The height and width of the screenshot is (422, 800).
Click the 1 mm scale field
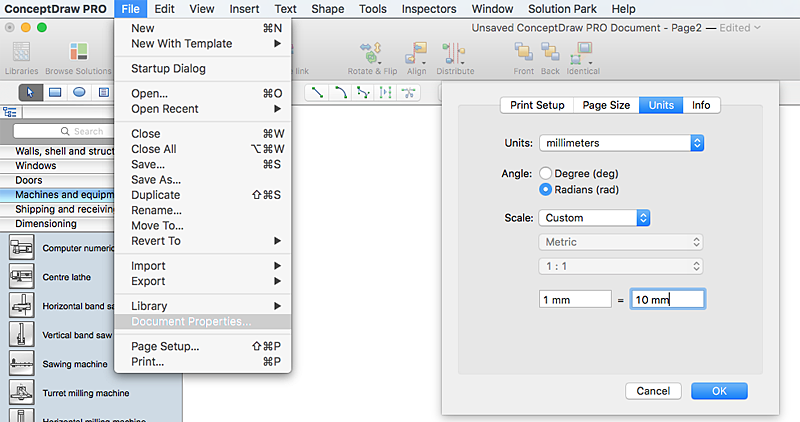pyautogui.click(x=575, y=300)
